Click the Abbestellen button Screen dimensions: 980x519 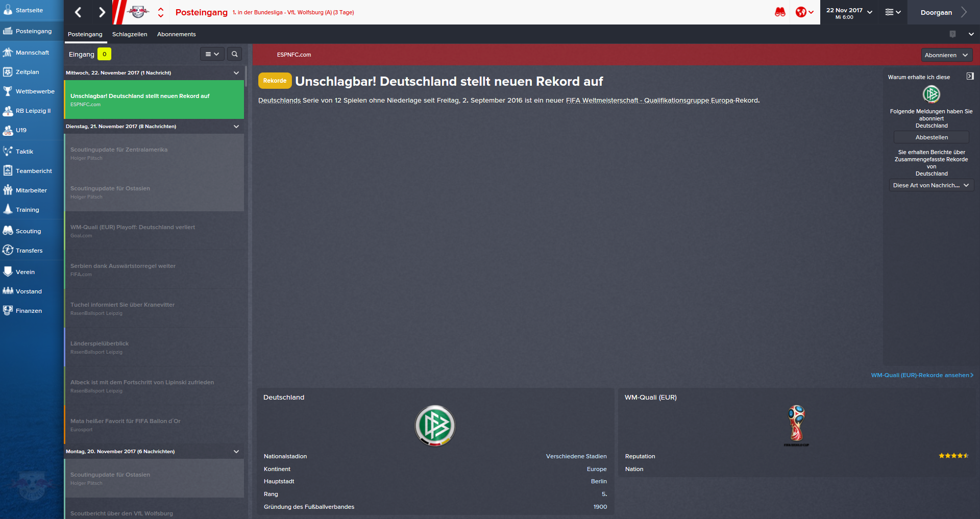(x=932, y=137)
